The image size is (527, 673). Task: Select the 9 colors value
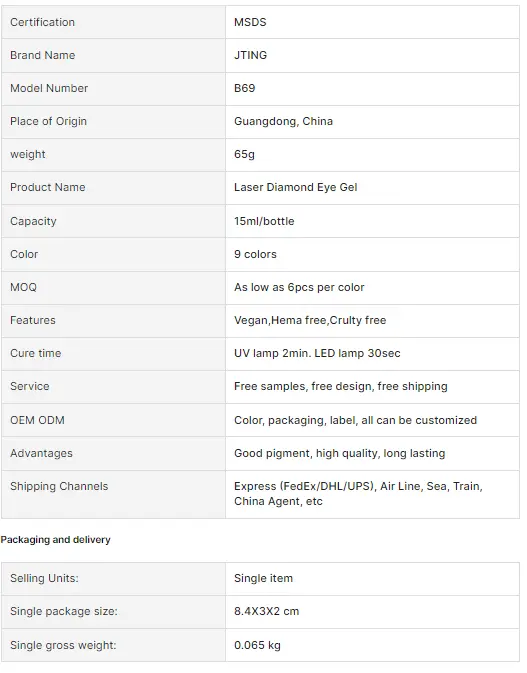(x=255, y=255)
